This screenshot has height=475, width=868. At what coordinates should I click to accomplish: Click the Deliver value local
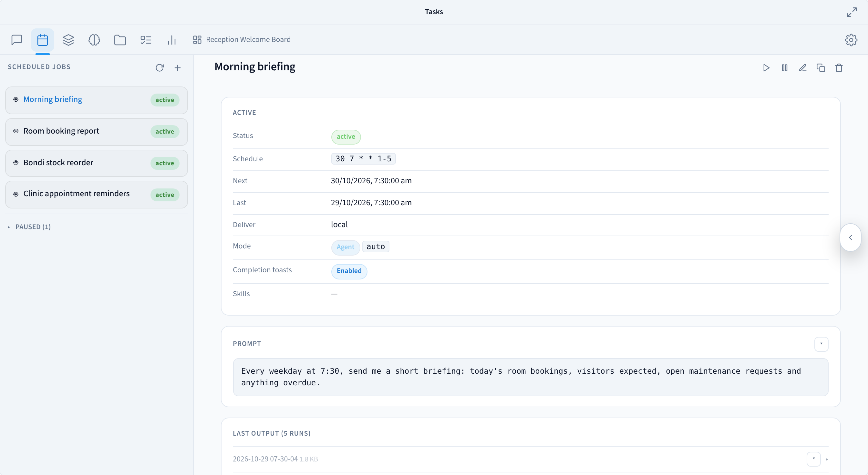[339, 225]
